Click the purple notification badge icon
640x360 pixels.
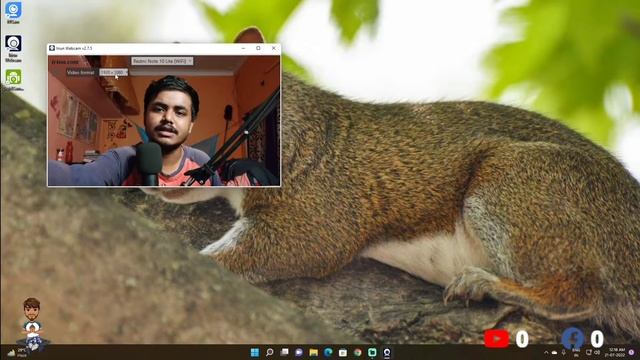tap(631, 352)
